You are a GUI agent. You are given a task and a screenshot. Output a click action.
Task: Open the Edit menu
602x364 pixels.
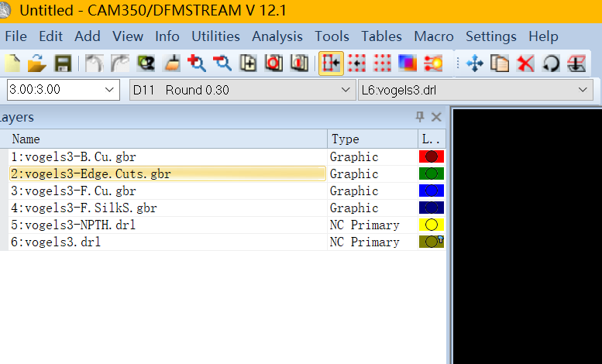[50, 36]
